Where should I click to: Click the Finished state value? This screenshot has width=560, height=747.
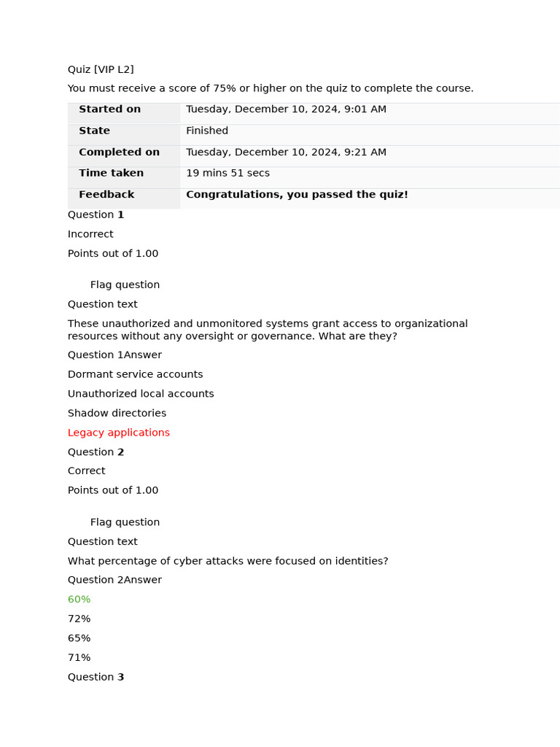point(207,131)
